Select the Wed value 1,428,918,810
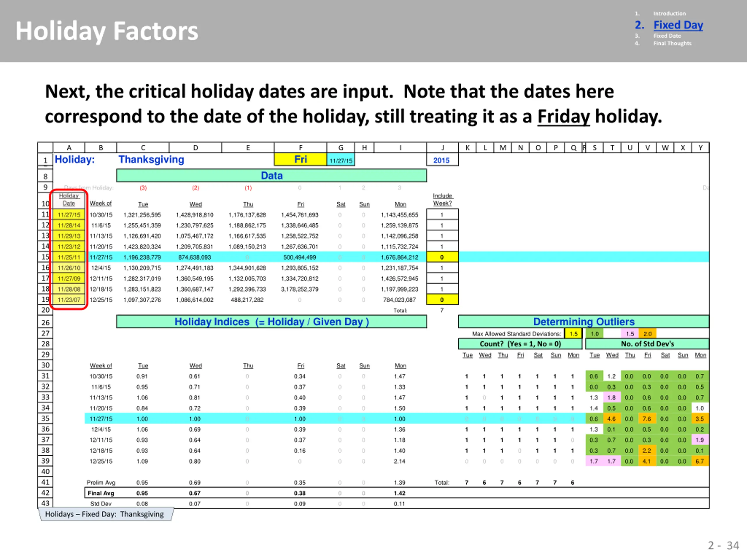 click(x=195, y=215)
